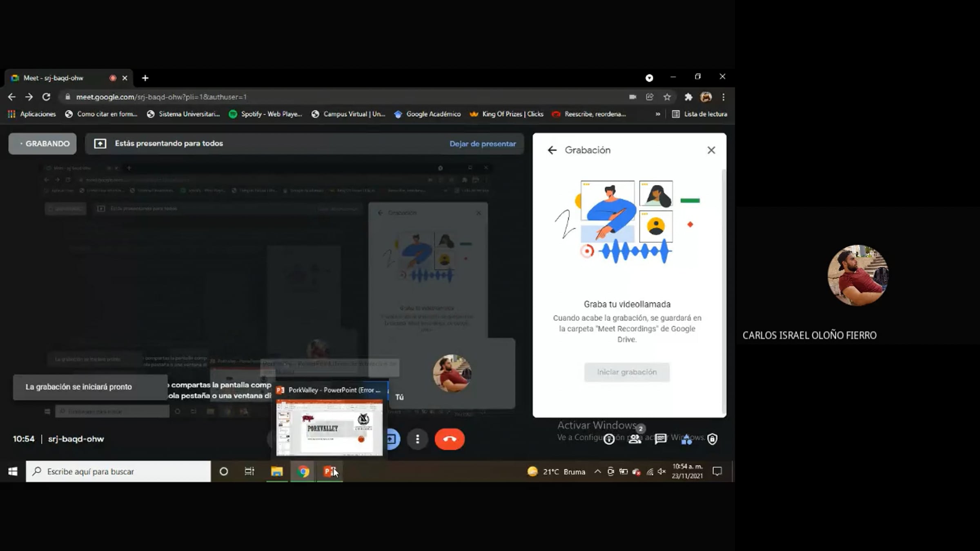This screenshot has height=551, width=980.
Task: Click the Windows search input box
Action: 118,472
